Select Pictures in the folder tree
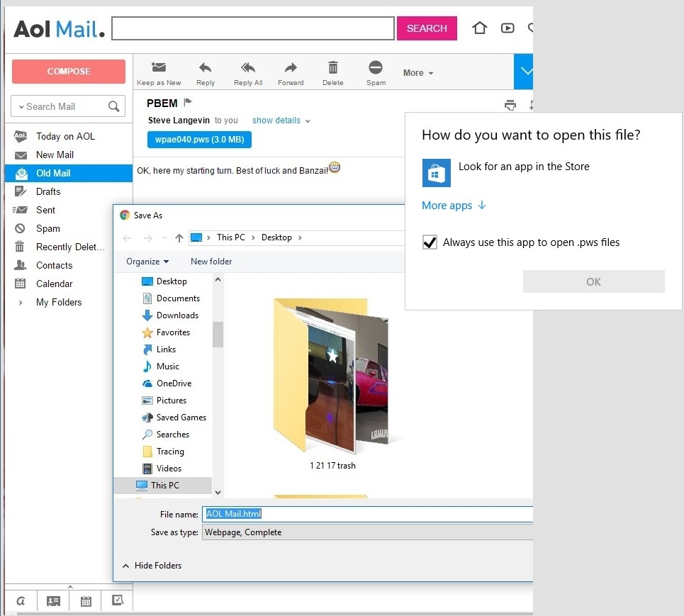 tap(171, 401)
